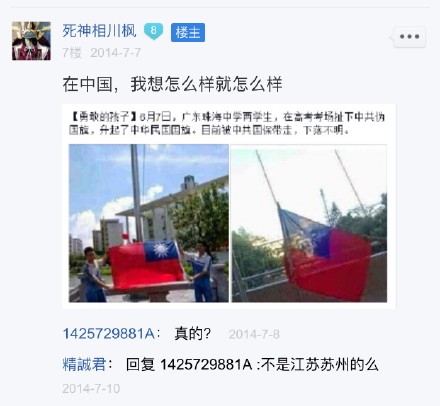Screen dimensions: 440x406
Task: Click the 7楼 floor label
Action: (72, 53)
